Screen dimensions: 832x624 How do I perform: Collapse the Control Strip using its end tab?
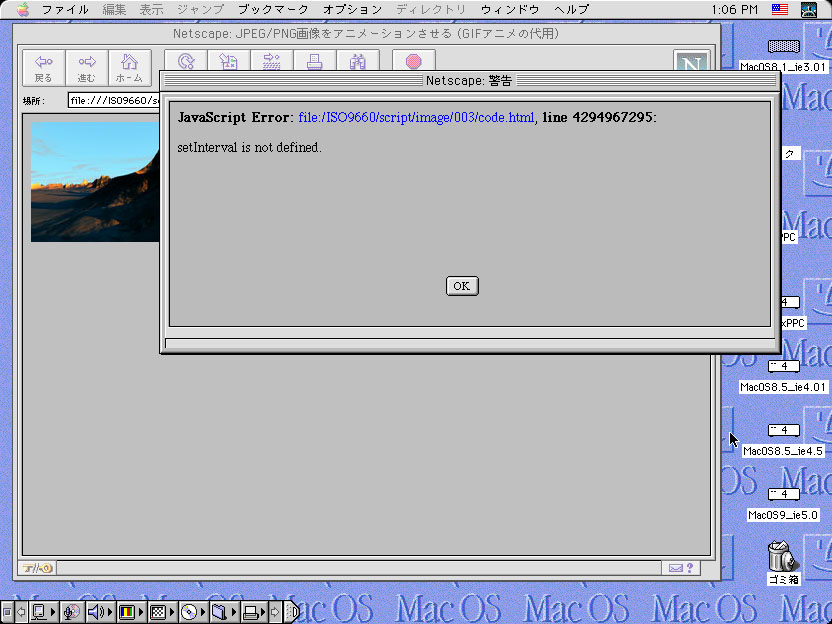pyautogui.click(x=292, y=612)
